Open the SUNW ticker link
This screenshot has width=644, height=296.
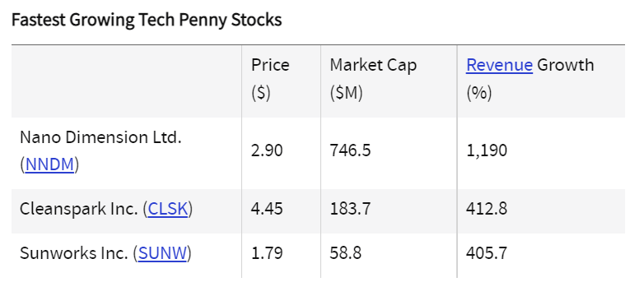tap(162, 253)
